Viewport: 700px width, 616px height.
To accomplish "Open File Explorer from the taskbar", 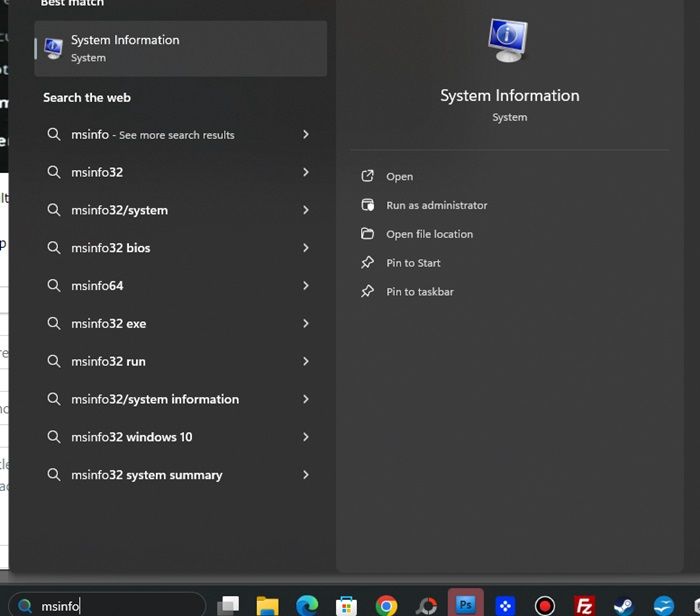I will coord(267,605).
